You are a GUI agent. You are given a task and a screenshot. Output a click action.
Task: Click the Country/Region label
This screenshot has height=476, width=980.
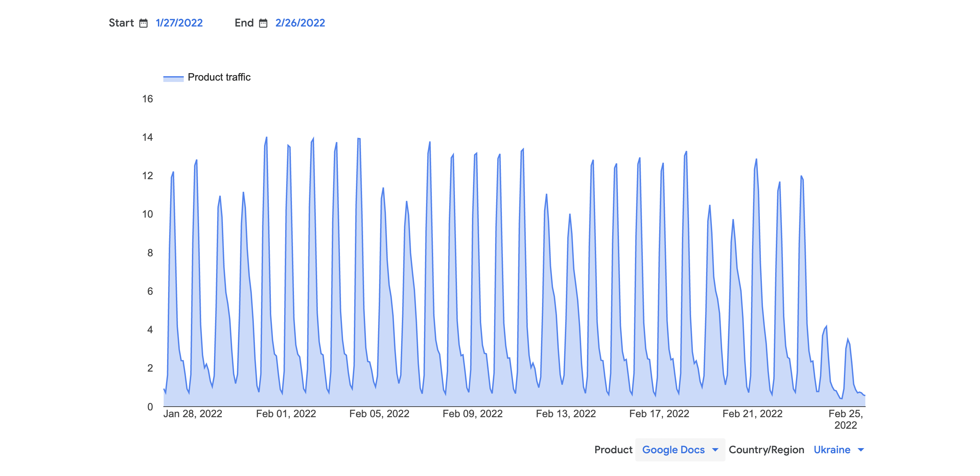tap(766, 450)
